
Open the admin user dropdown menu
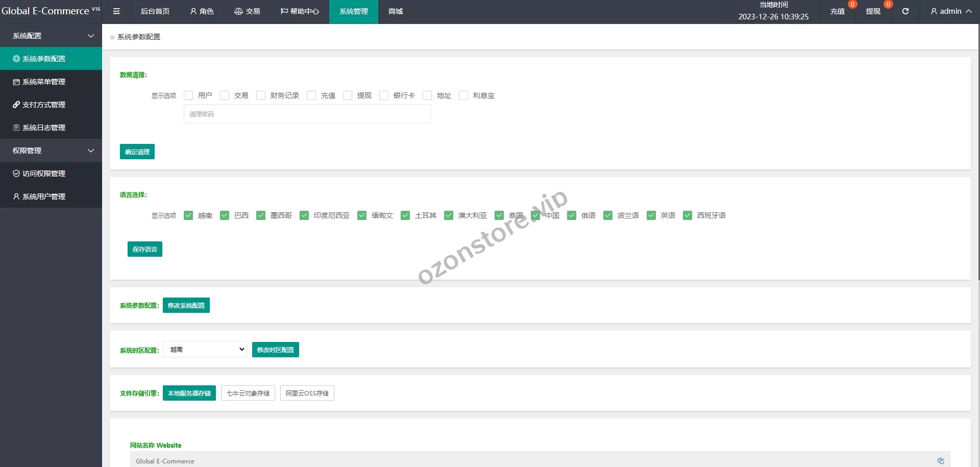[x=951, y=11]
